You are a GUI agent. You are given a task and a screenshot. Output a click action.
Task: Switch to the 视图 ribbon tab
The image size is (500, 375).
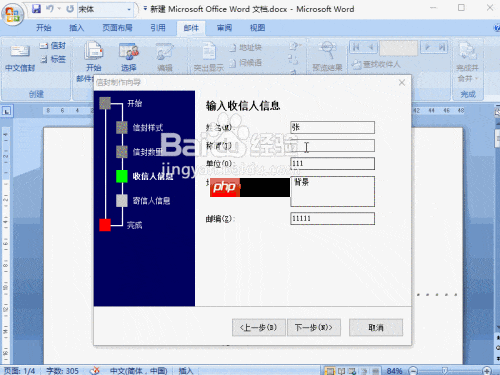pyautogui.click(x=257, y=28)
